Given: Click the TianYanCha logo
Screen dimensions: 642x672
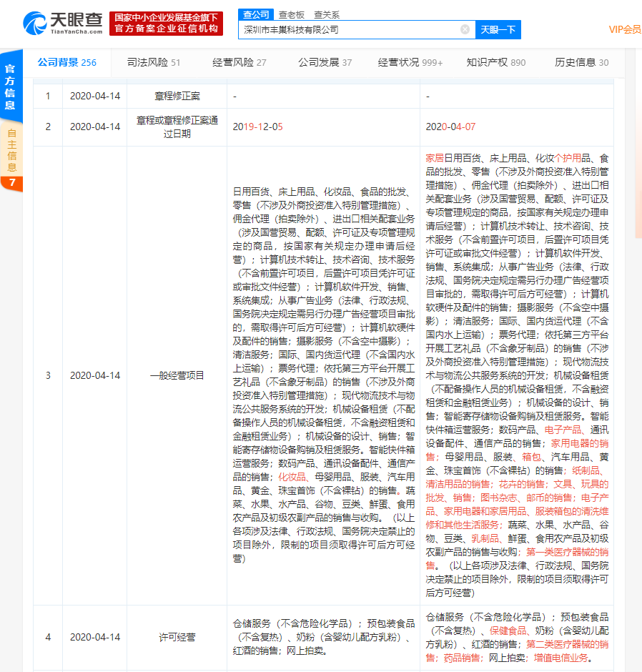Looking at the screenshot, I should click(x=63, y=22).
